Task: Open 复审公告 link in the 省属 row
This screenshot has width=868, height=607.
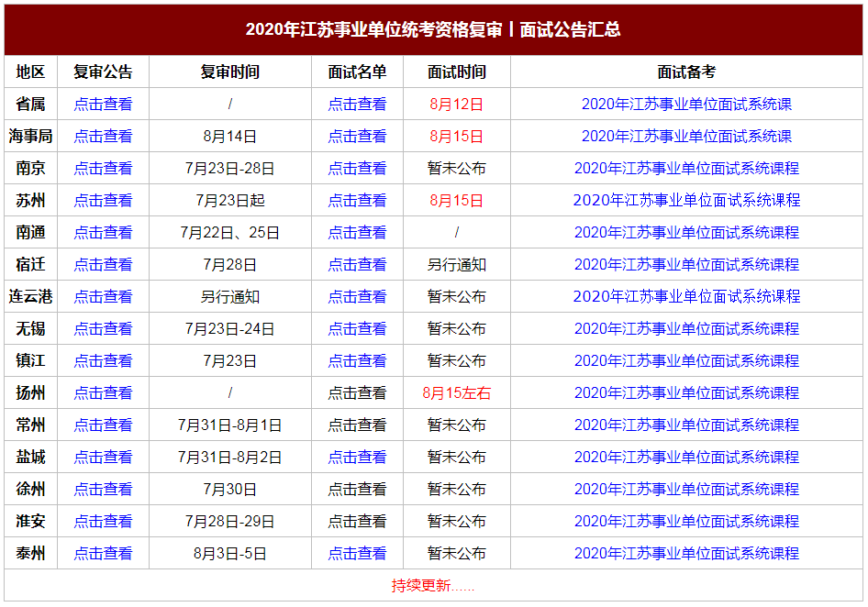Action: pyautogui.click(x=103, y=104)
